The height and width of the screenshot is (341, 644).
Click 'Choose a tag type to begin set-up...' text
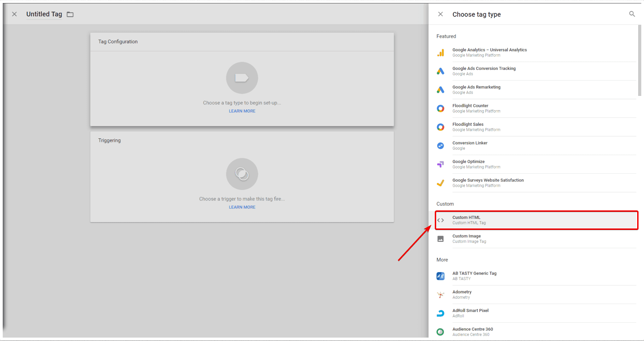tap(242, 103)
